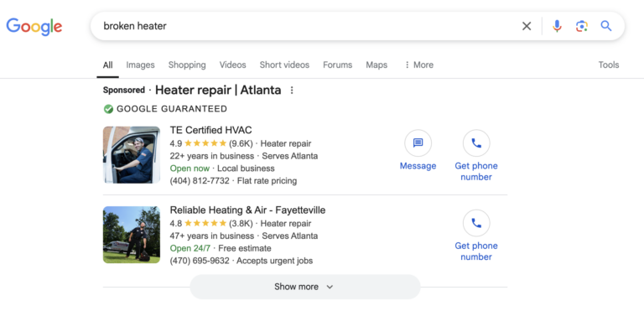
Task: Click the Google logo
Action: pos(34,27)
